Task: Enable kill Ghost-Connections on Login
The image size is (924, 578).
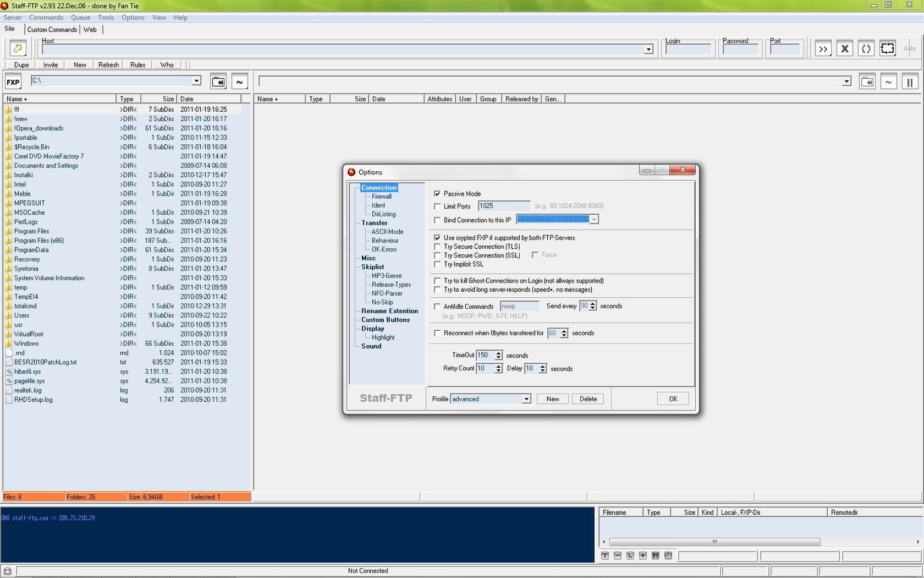Action: pos(437,281)
